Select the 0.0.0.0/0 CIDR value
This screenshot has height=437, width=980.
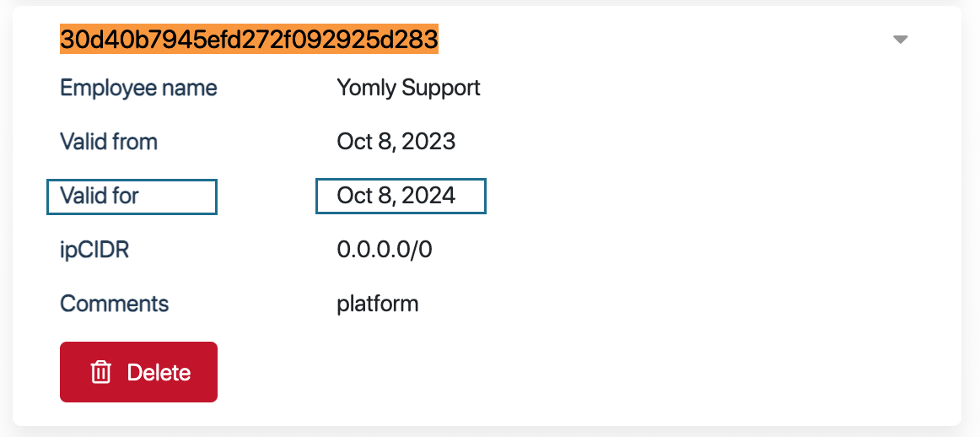point(384,250)
